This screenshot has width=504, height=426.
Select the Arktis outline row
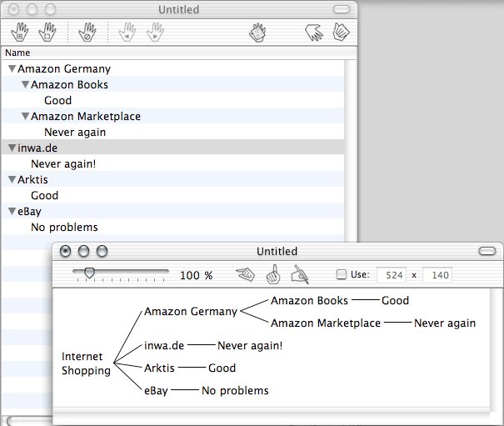pyautogui.click(x=172, y=179)
